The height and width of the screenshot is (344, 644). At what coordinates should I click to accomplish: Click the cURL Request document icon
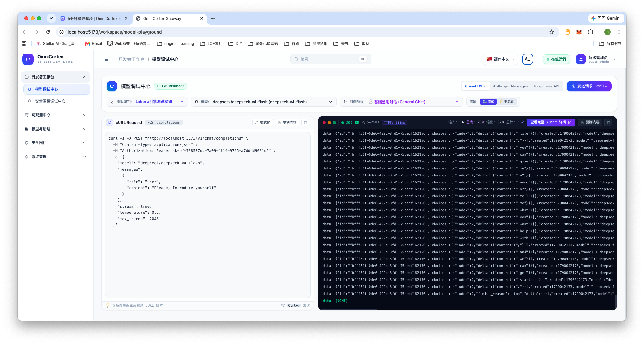tap(110, 123)
